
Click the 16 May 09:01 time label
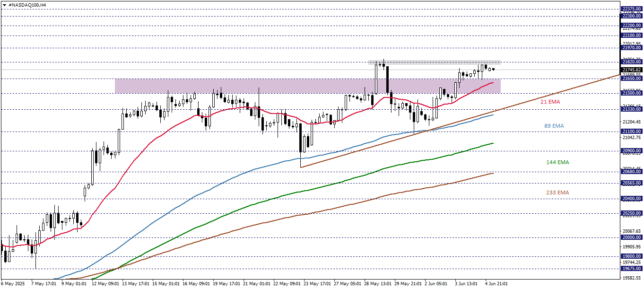click(x=196, y=284)
